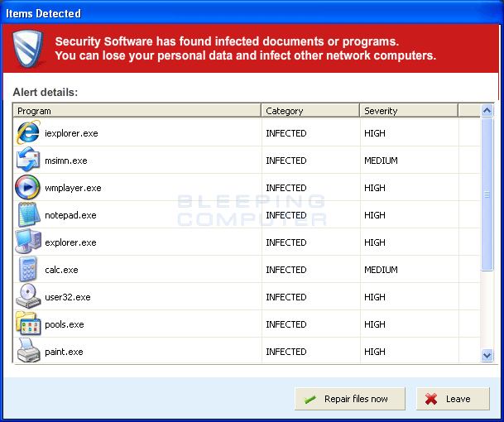The width and height of the screenshot is (504, 422).
Task: Sort by the Severity column header
Action: pos(409,111)
